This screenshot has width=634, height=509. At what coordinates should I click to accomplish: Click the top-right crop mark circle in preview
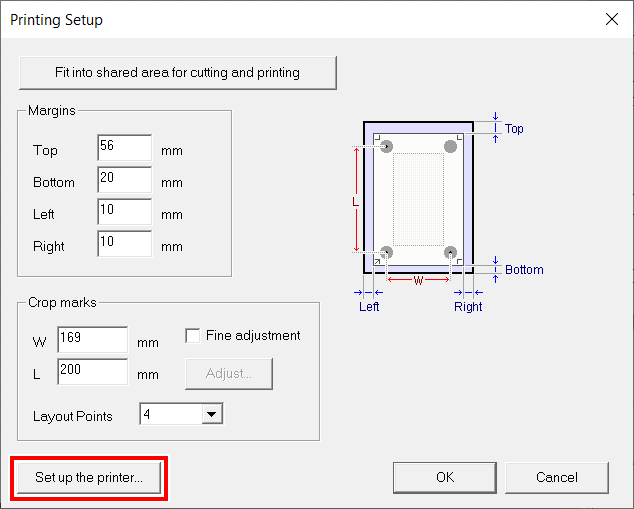(451, 147)
